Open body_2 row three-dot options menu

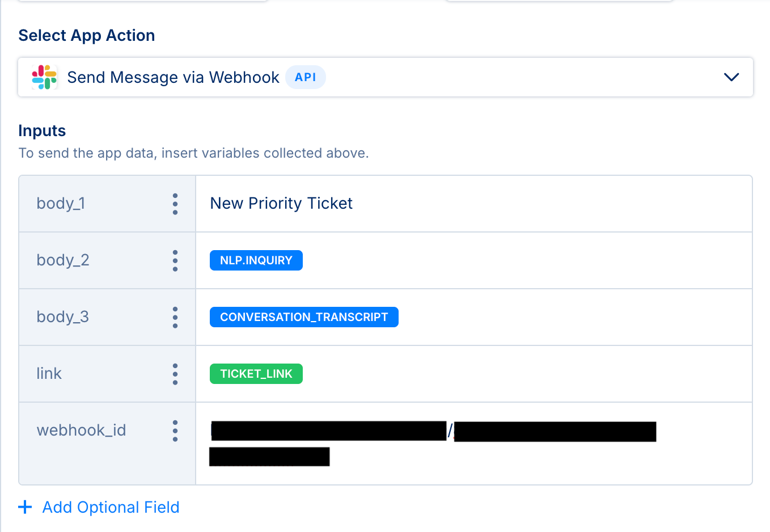(175, 260)
